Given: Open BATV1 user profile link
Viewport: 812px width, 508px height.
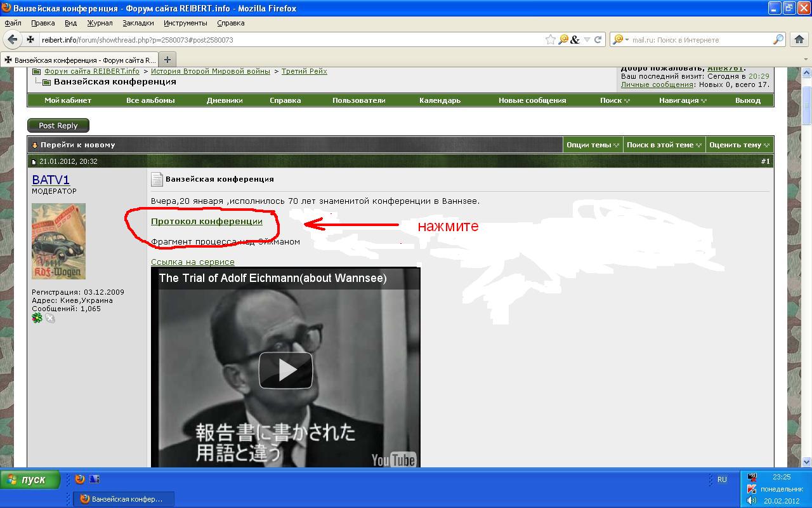Looking at the screenshot, I should pos(51,180).
